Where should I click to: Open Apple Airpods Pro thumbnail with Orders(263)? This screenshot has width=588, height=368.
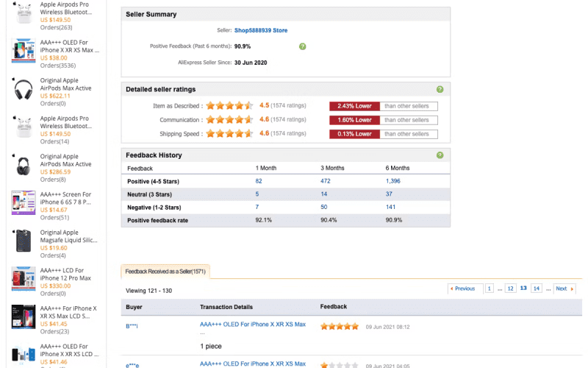pos(24,13)
